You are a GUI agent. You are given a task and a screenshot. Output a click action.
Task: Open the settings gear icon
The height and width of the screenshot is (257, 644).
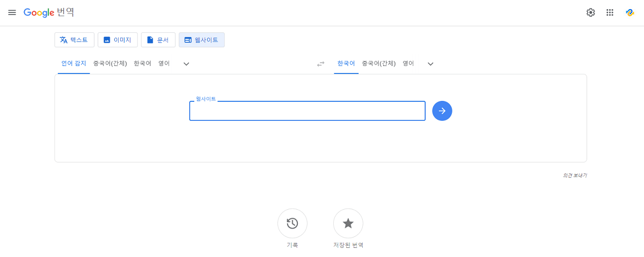click(591, 12)
